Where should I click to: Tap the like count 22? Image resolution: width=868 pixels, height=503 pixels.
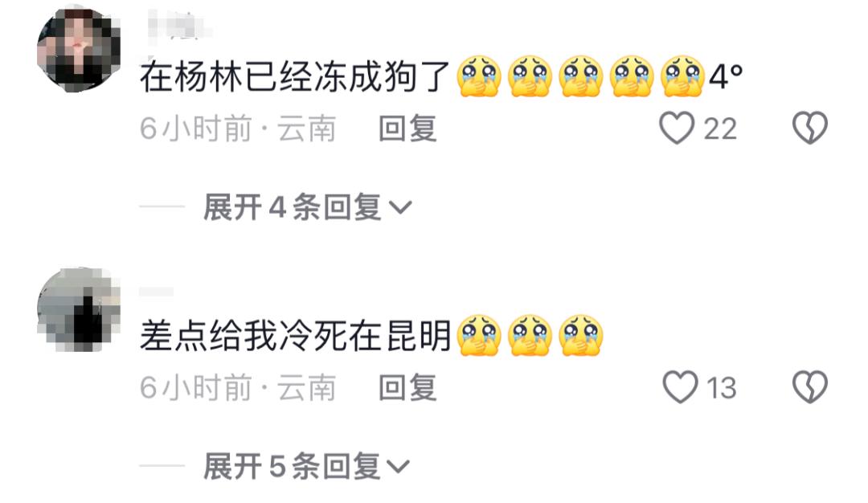(x=719, y=129)
